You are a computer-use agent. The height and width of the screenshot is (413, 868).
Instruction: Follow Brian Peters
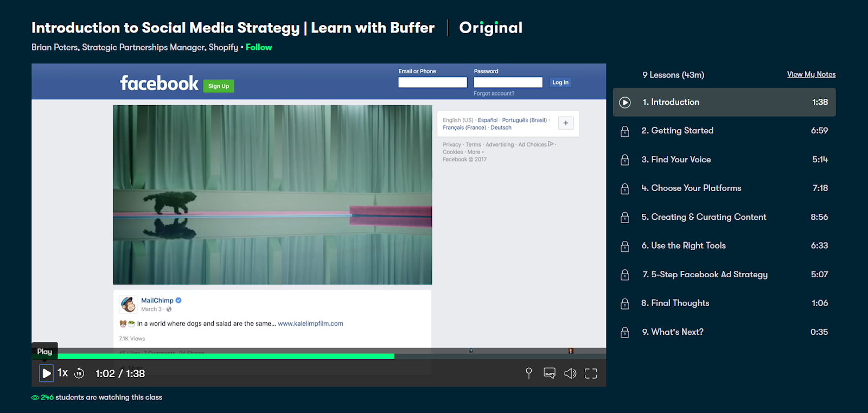click(x=259, y=47)
